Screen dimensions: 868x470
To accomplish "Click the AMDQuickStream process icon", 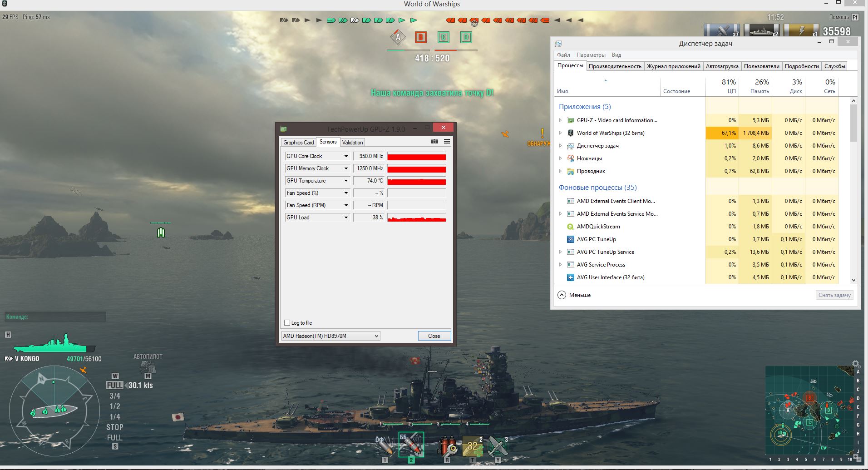I will coord(571,227).
